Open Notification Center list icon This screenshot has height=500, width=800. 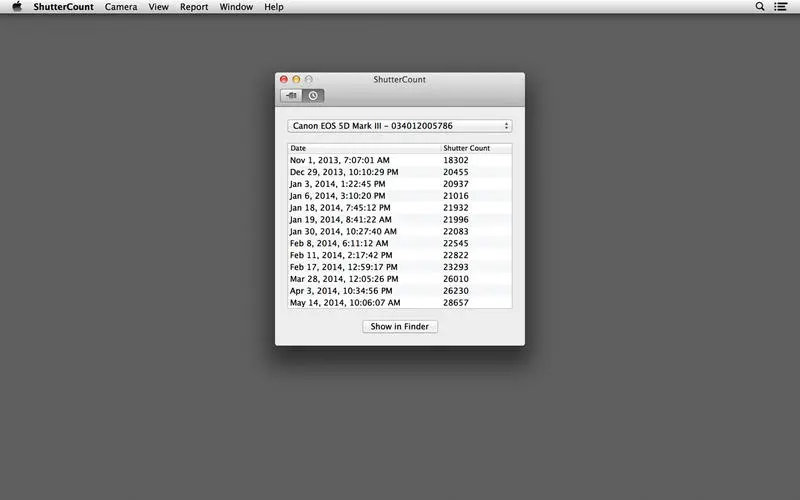click(780, 7)
